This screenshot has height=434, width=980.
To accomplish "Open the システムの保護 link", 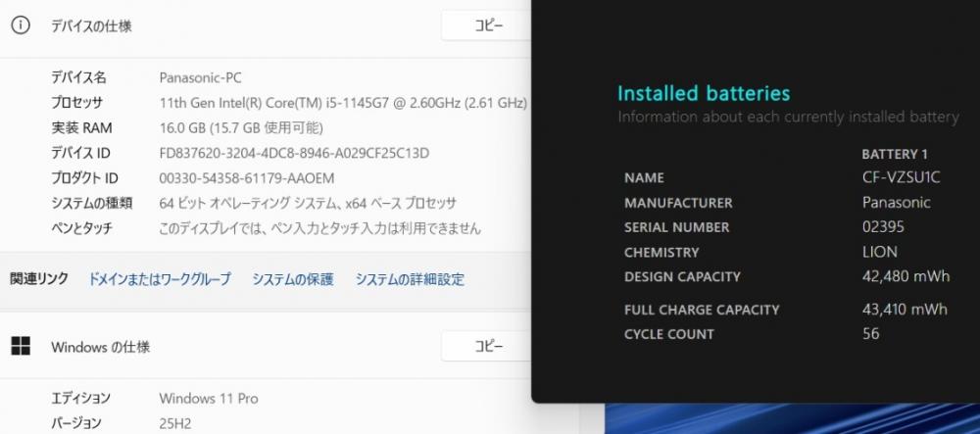I will pyautogui.click(x=292, y=279).
